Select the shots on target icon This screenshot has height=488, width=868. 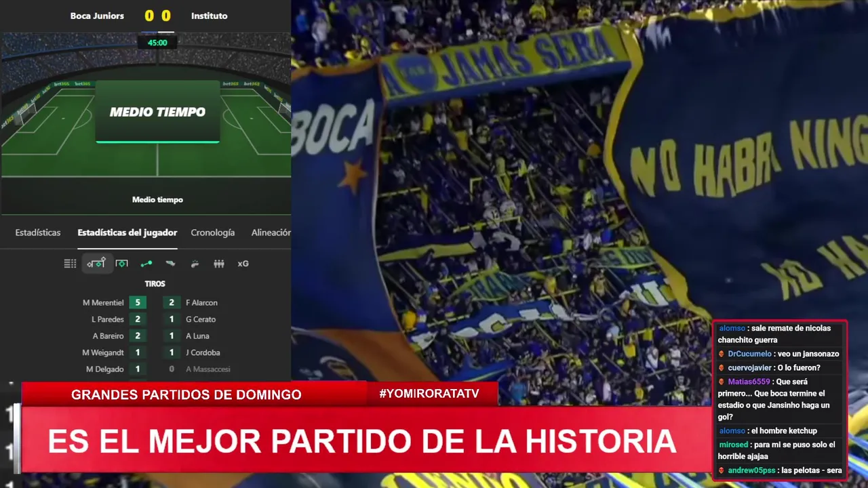(121, 264)
